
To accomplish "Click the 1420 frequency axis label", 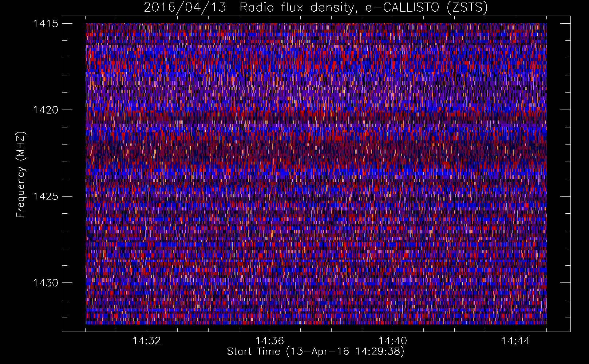I will pyautogui.click(x=46, y=110).
